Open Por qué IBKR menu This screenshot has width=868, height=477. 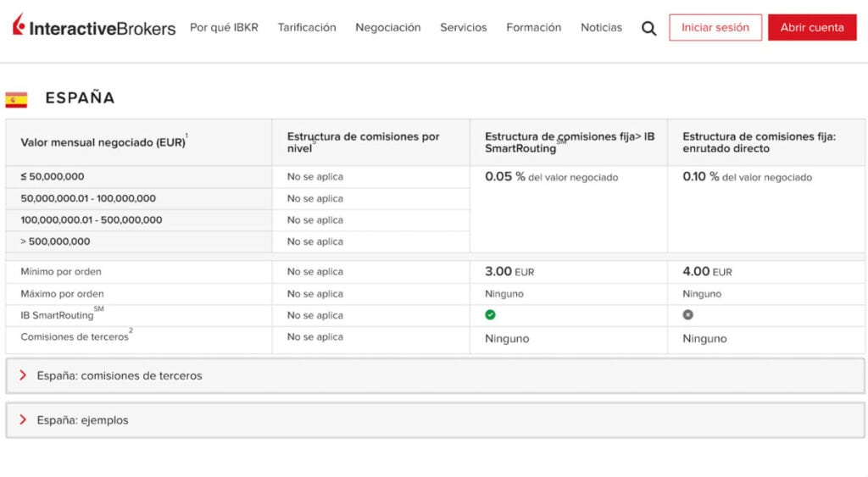click(x=224, y=28)
